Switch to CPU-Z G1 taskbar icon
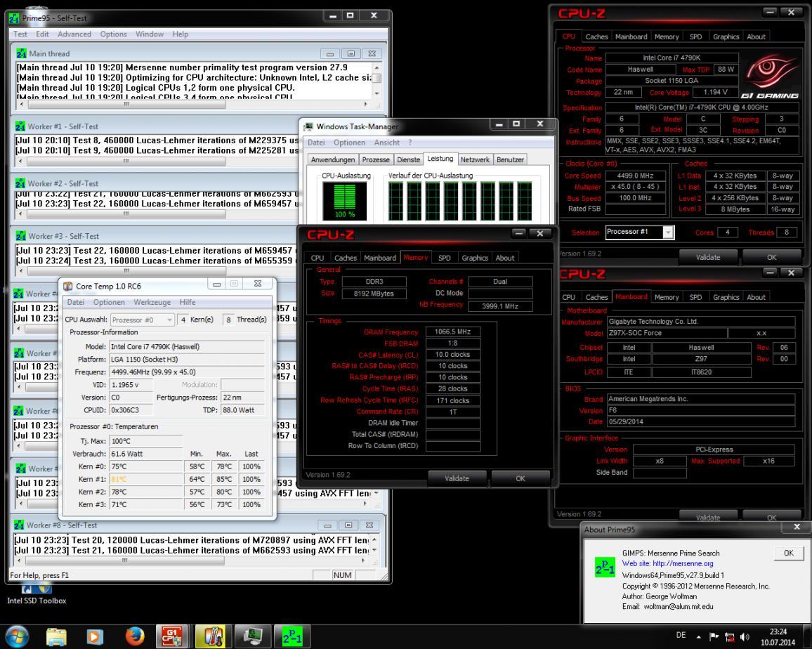Image resolution: width=812 pixels, height=649 pixels. click(x=173, y=636)
